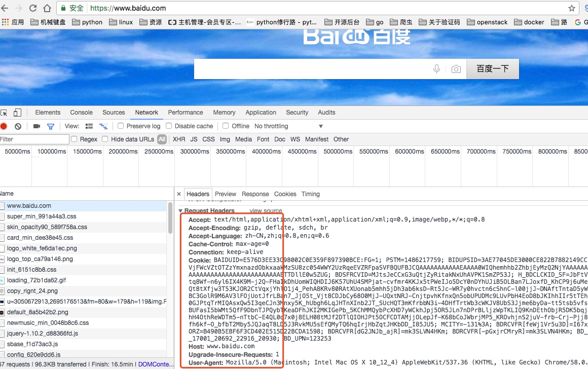Open the request Timing tab
This screenshot has height=369, width=588.
coord(311,194)
